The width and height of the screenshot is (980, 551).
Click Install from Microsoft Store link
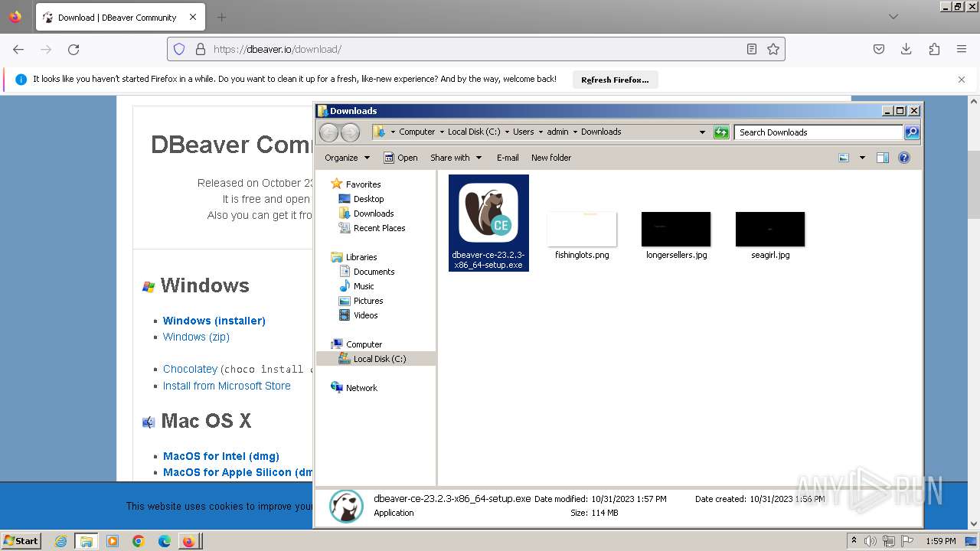[x=227, y=386]
